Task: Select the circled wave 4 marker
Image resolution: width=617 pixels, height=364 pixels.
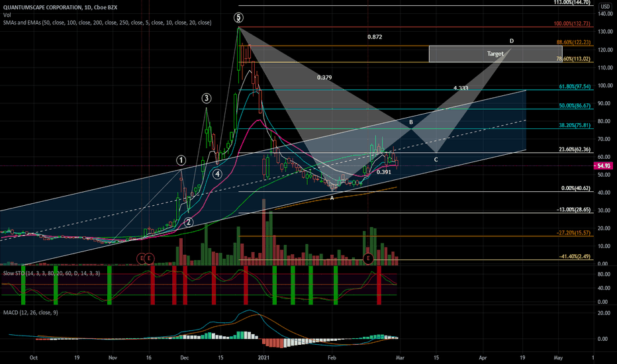Action: pyautogui.click(x=217, y=174)
